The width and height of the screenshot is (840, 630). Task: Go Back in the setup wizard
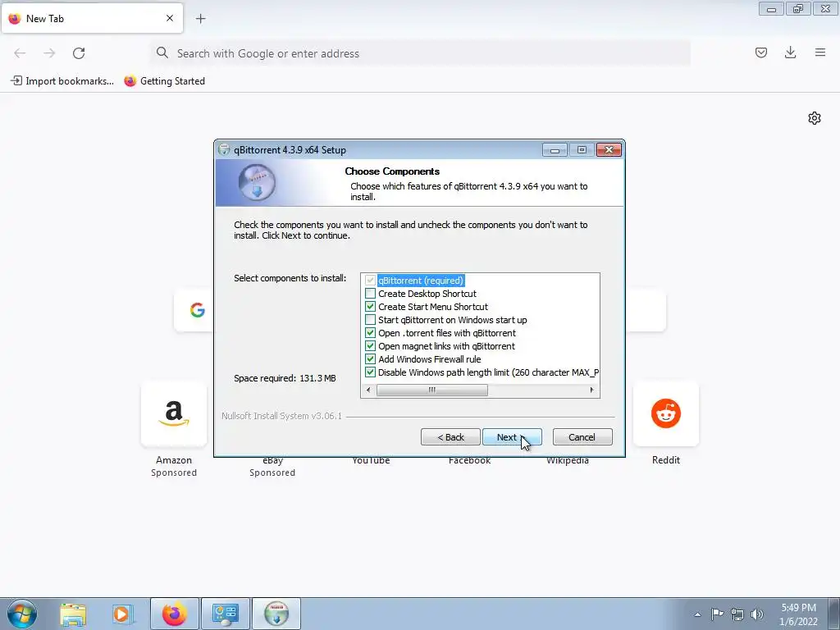pos(450,437)
